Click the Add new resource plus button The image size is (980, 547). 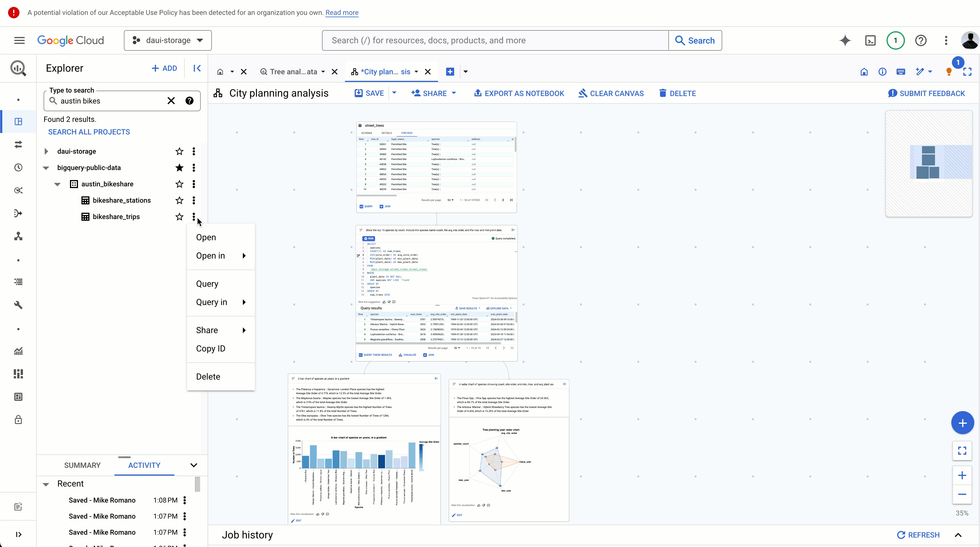tap(963, 423)
